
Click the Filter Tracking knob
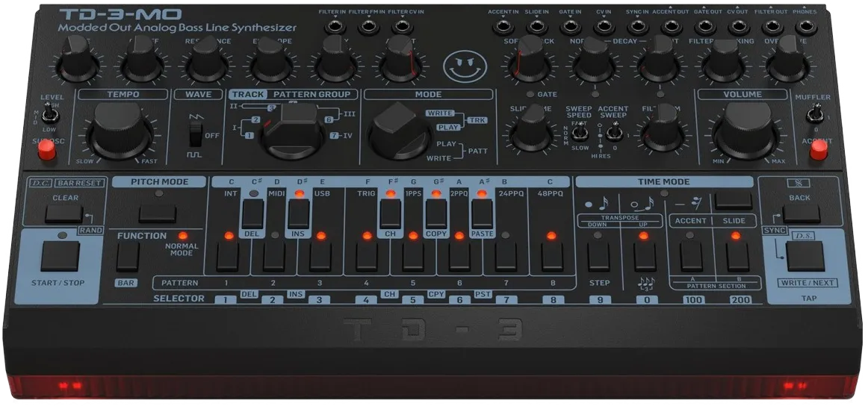coord(723,61)
